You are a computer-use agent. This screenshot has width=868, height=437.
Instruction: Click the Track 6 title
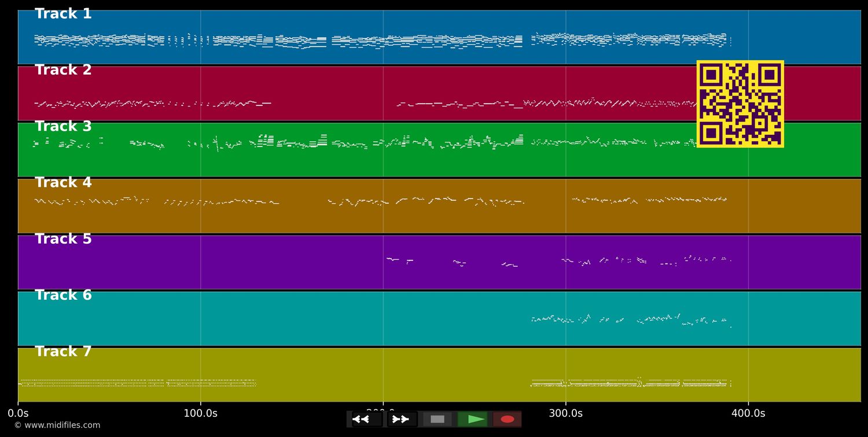click(63, 295)
